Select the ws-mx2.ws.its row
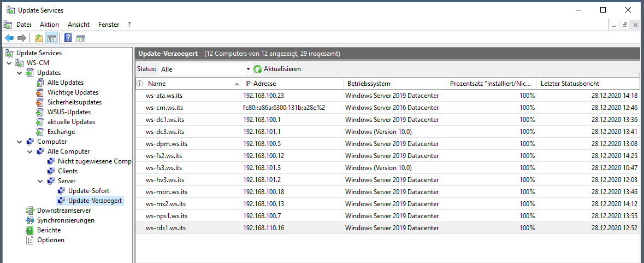 pyautogui.click(x=387, y=204)
